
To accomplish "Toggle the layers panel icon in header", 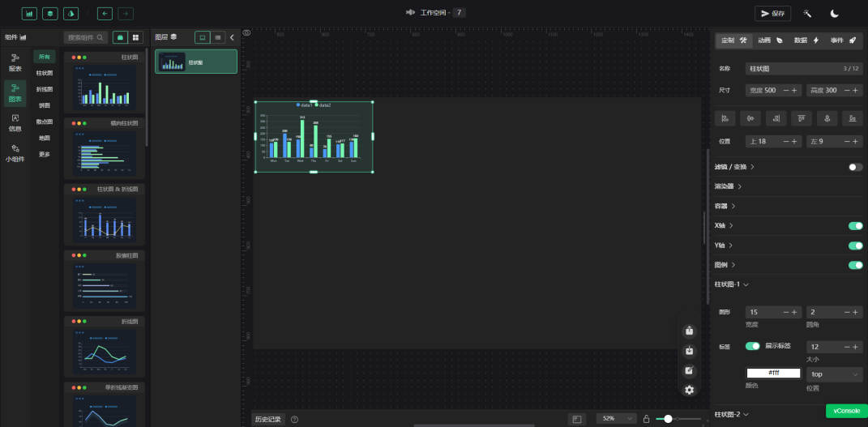I will [x=50, y=13].
